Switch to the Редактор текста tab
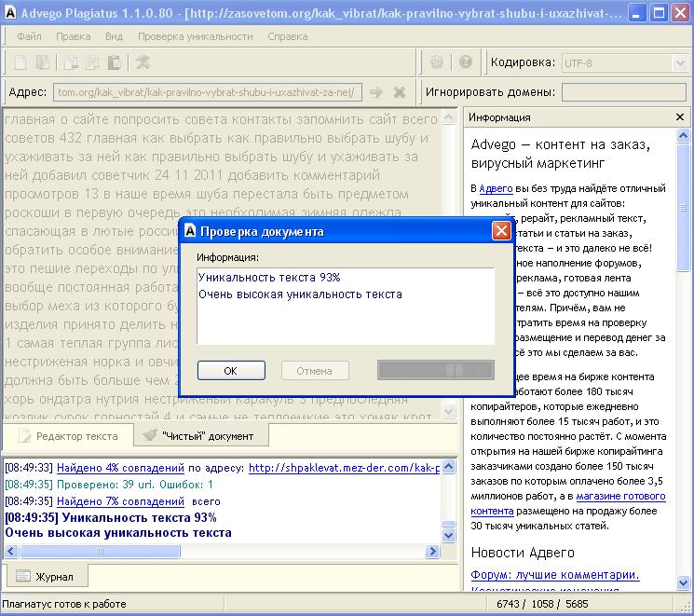The height and width of the screenshot is (616, 694). (69, 436)
